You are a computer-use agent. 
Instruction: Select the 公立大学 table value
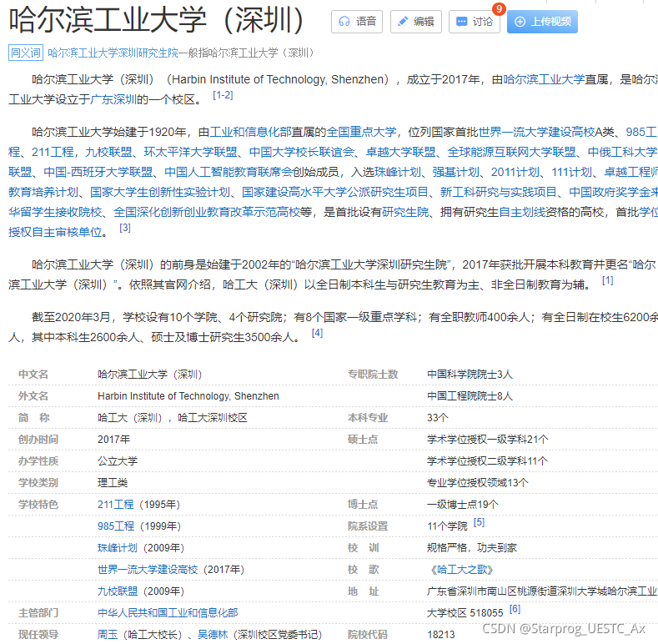(x=118, y=461)
